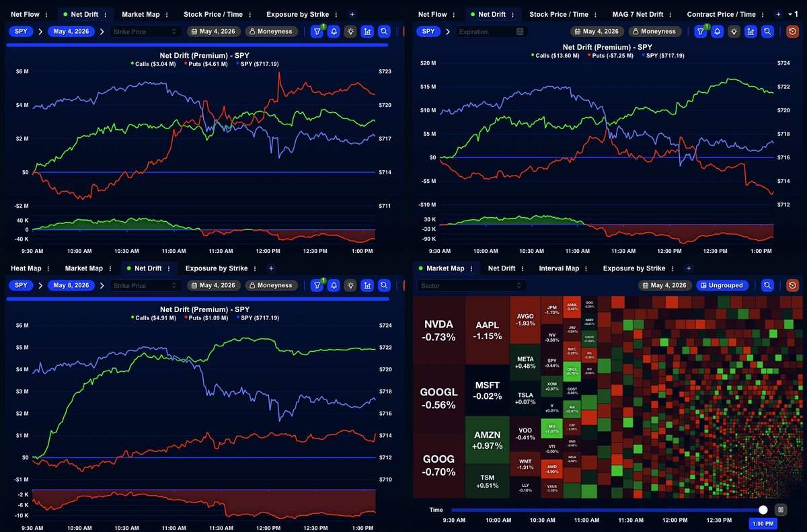Image resolution: width=807 pixels, height=532 pixels.
Task: Open search zoom icon in top-left panel
Action: [384, 31]
